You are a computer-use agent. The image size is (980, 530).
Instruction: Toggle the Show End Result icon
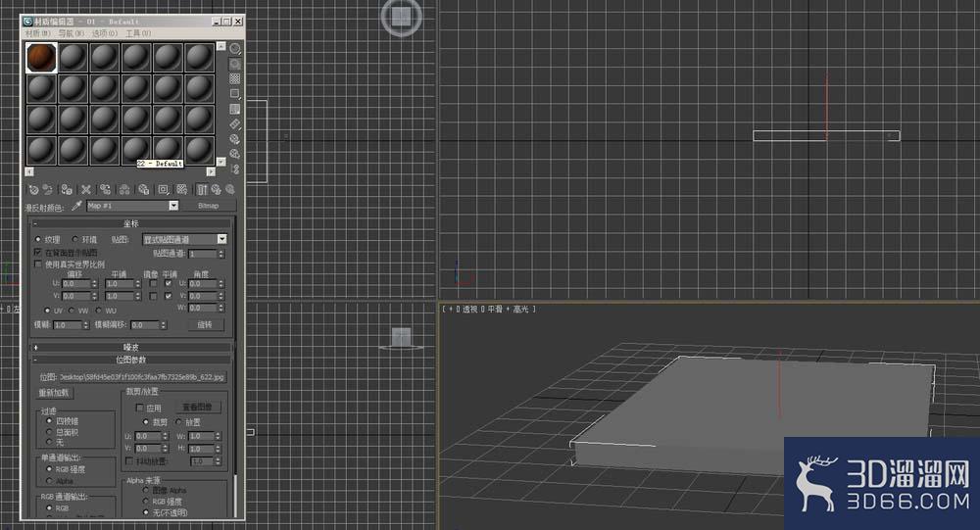pyautogui.click(x=202, y=189)
